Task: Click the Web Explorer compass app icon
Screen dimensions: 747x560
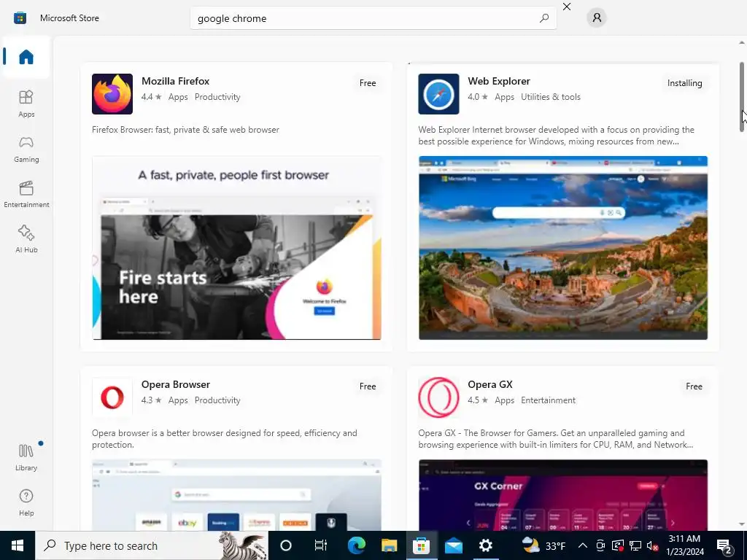Action: [x=438, y=94]
